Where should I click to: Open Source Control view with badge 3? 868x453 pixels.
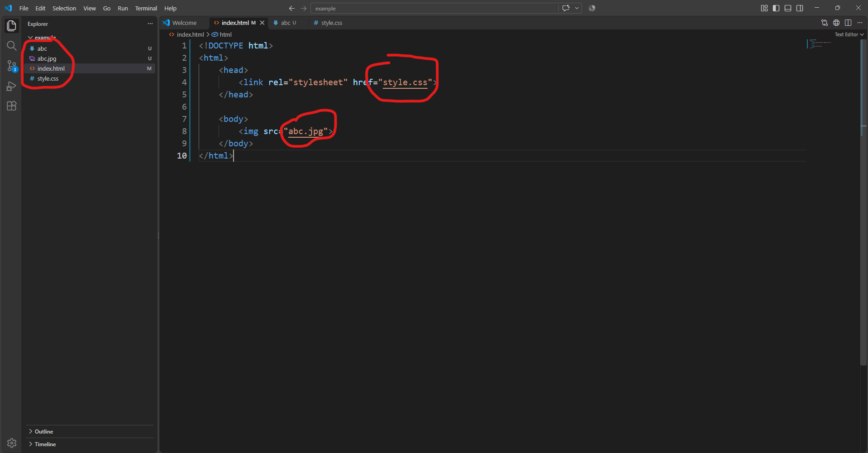(12, 66)
